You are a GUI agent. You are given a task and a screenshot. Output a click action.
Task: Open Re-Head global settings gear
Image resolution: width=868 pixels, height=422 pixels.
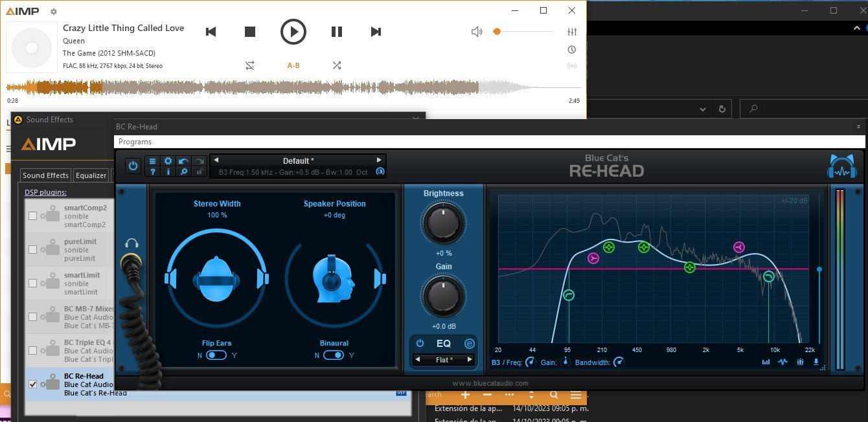point(168,161)
